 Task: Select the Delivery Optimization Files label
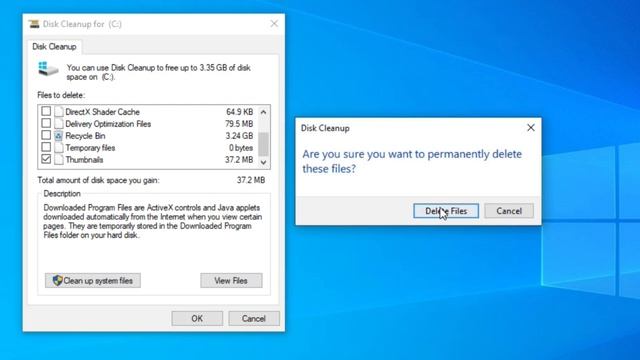108,124
